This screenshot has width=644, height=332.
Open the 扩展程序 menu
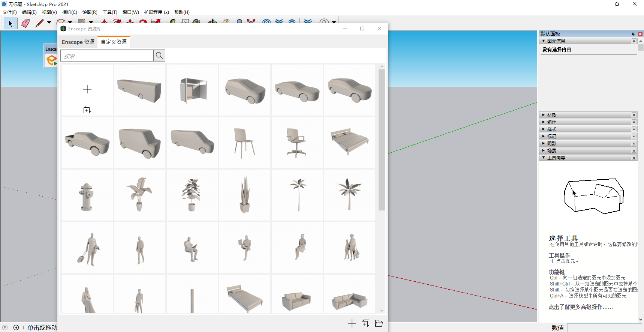coord(156,12)
